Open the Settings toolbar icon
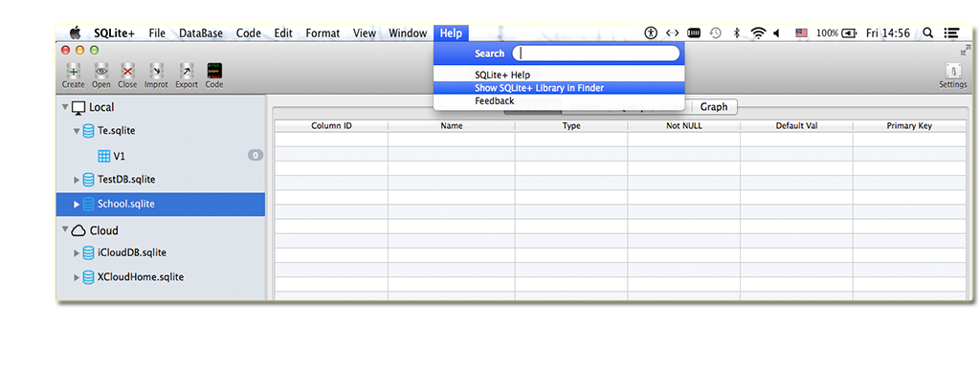980x392 pixels. (953, 71)
